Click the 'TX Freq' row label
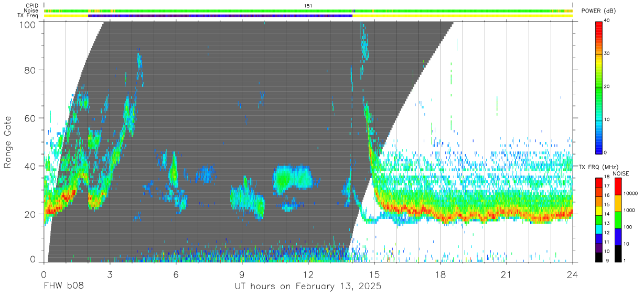This screenshot has height=297, width=644. click(x=29, y=16)
